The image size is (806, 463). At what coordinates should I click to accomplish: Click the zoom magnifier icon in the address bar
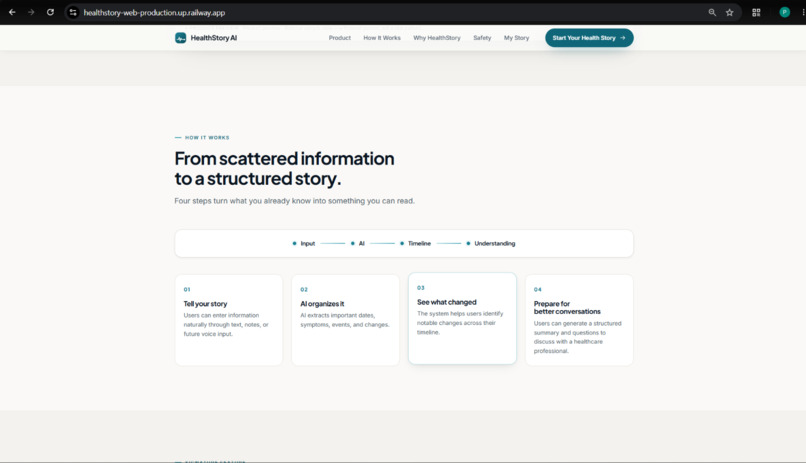click(712, 12)
